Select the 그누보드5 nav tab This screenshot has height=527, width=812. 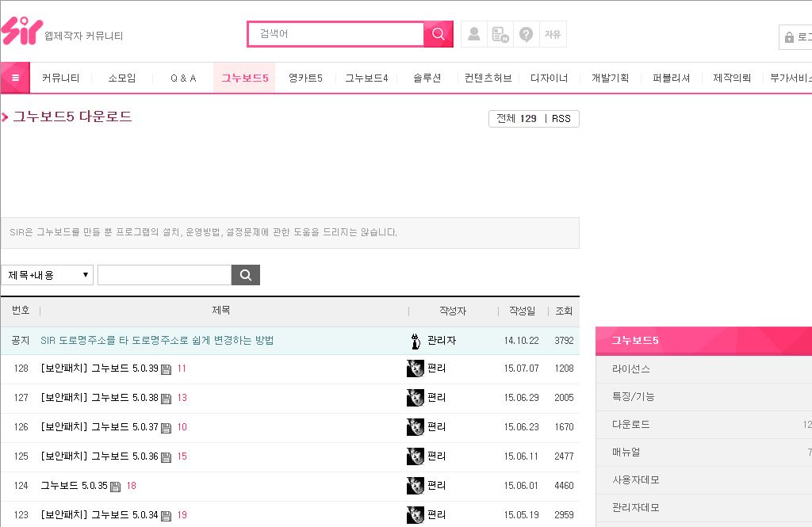tap(244, 78)
